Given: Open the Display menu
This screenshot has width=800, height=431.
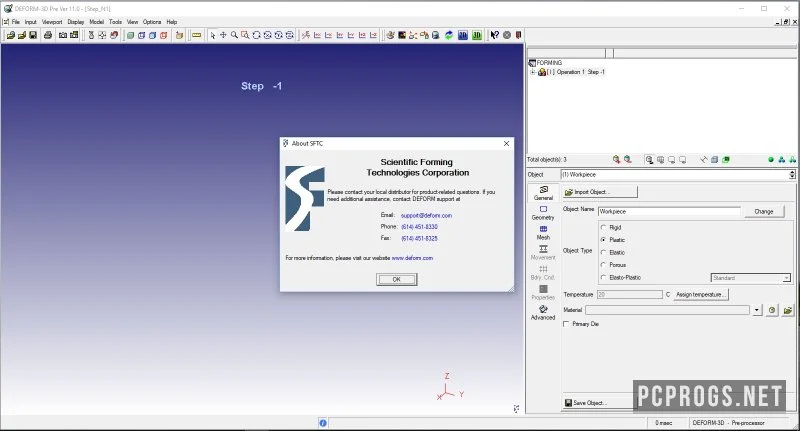Looking at the screenshot, I should [76, 22].
